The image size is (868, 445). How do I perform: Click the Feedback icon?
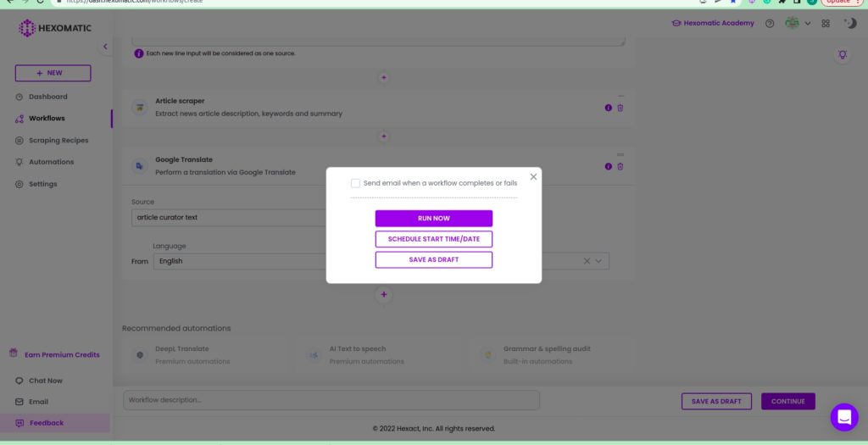pyautogui.click(x=19, y=423)
